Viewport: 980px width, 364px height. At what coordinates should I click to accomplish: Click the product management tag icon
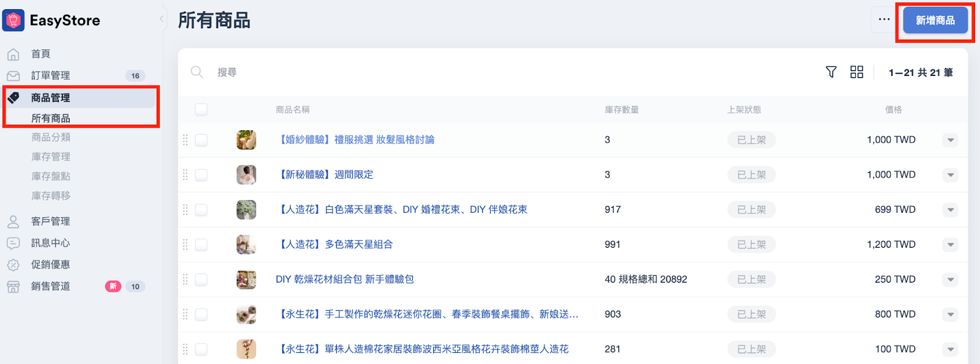13,98
